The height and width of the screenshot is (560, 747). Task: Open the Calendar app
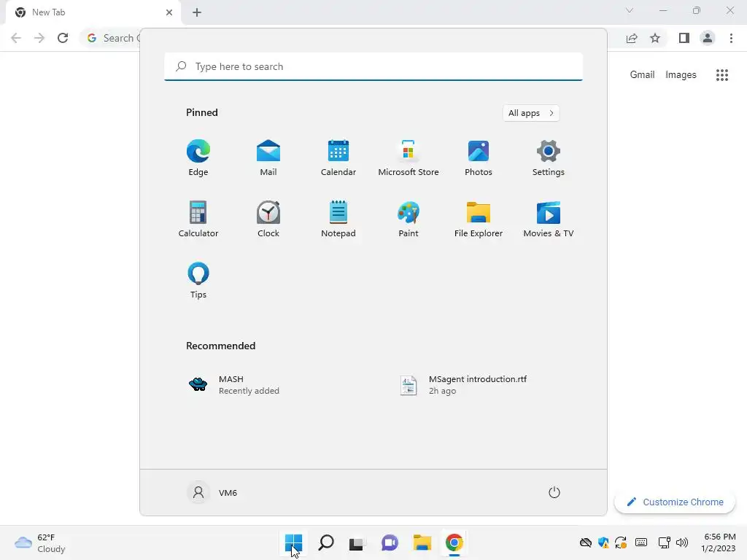(x=338, y=158)
